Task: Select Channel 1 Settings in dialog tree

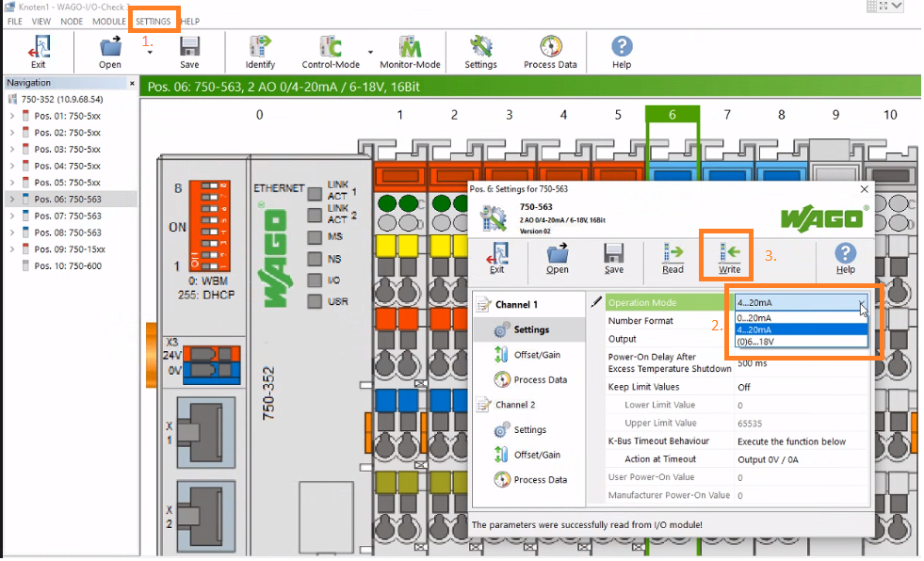Action: click(531, 329)
